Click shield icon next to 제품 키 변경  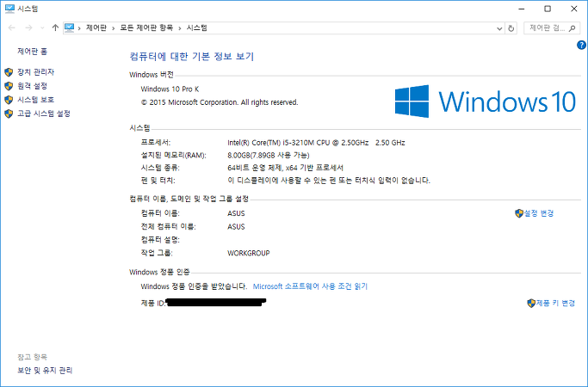pyautogui.click(x=531, y=303)
